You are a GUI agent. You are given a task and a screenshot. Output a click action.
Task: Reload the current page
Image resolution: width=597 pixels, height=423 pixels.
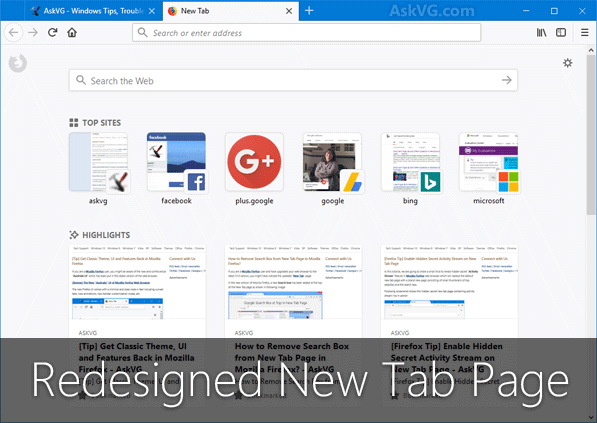point(53,32)
